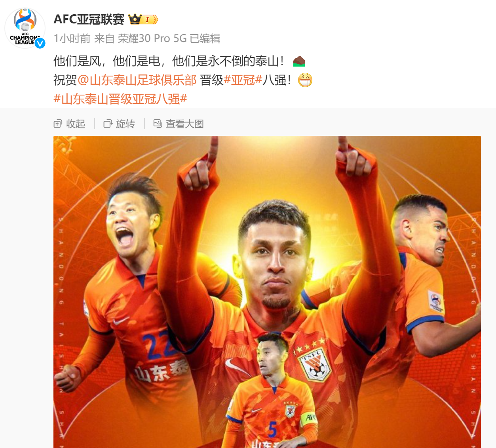Click the Shandong Taishan poster image
The width and height of the screenshot is (496, 448).
267,292
